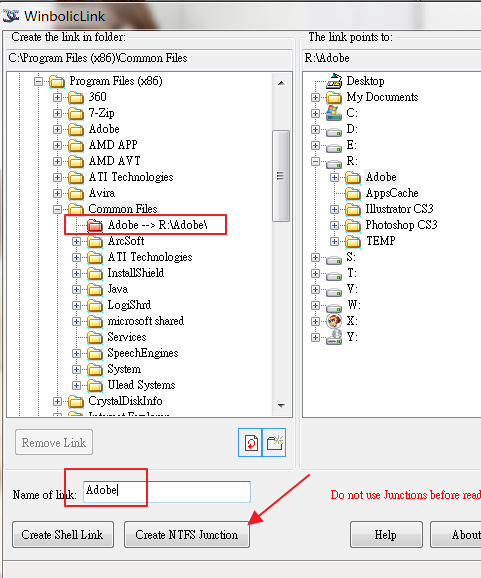Expand the SpeechEngines folder node
Image resolution: width=481 pixels, height=578 pixels.
[x=76, y=354]
